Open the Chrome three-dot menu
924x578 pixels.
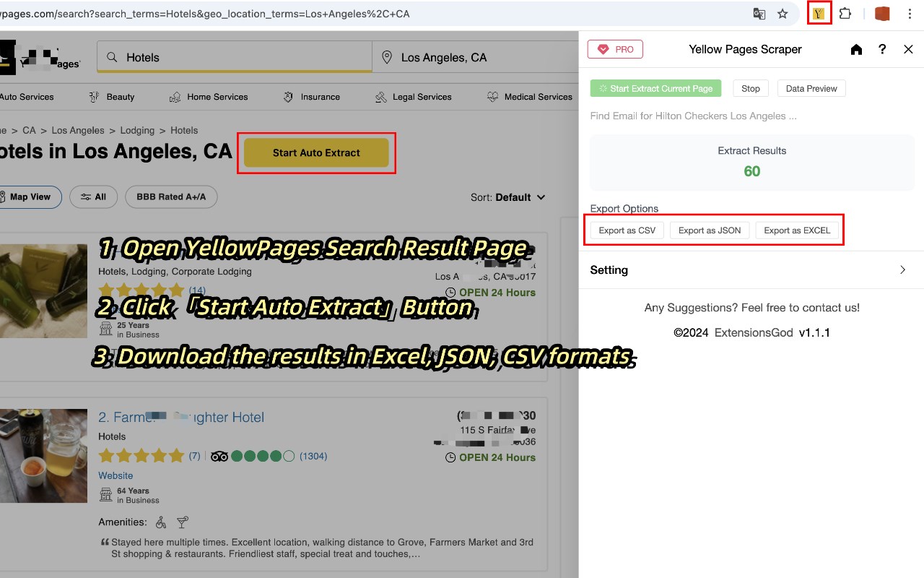point(909,14)
